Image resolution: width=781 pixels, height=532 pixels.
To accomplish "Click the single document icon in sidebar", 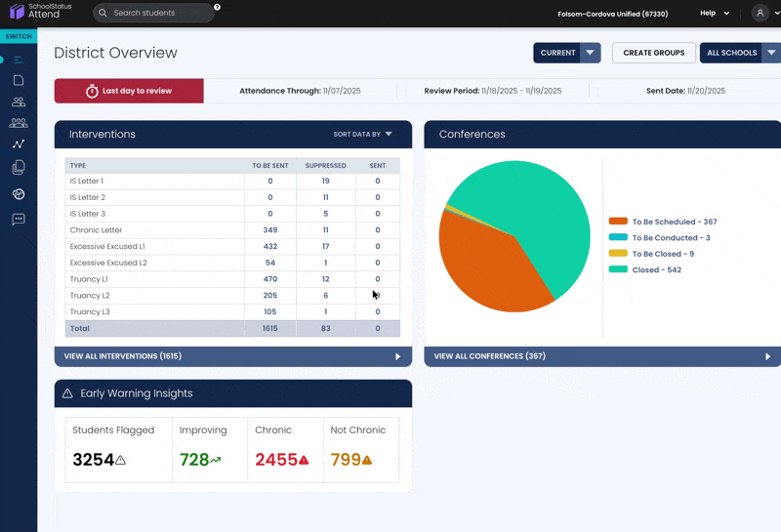I will (x=19, y=80).
